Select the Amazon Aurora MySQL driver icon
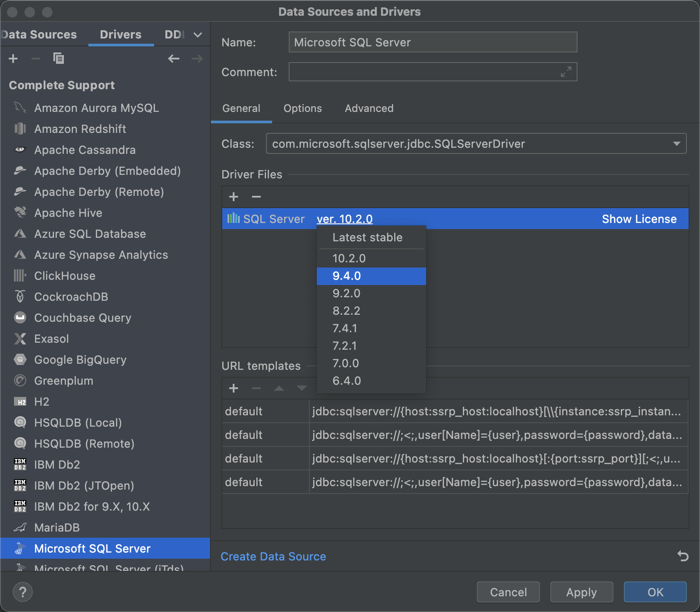The image size is (700, 612). click(x=20, y=108)
